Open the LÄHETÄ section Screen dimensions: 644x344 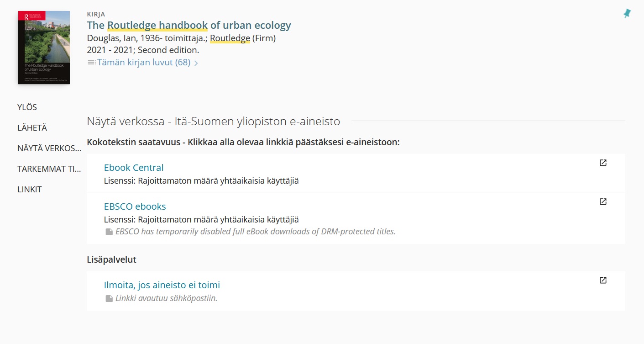[x=31, y=127]
